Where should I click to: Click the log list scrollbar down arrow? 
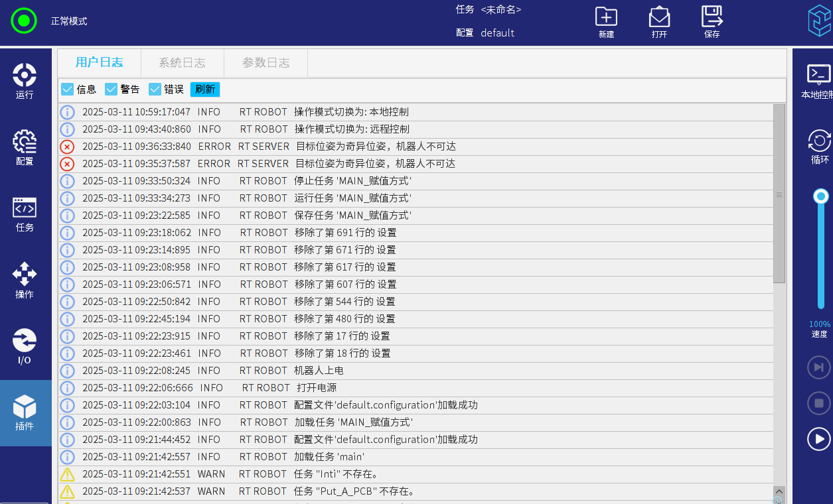[x=779, y=492]
